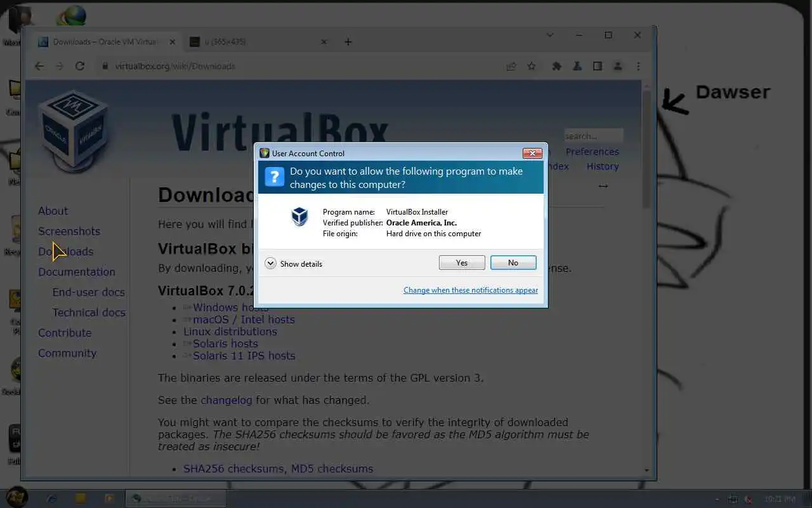Click the scrollbar down arrow in Chrome

point(646,471)
